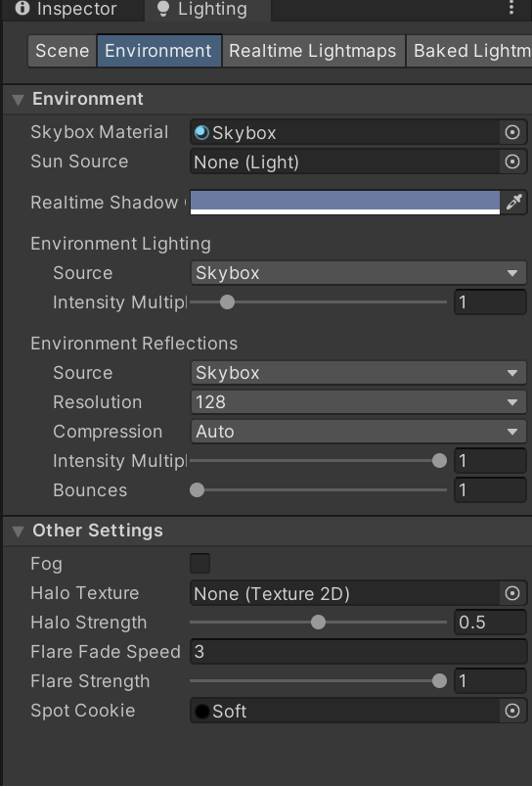Viewport: 532px width, 786px height.
Task: Click the Skybox material sphere icon
Action: coord(201,132)
